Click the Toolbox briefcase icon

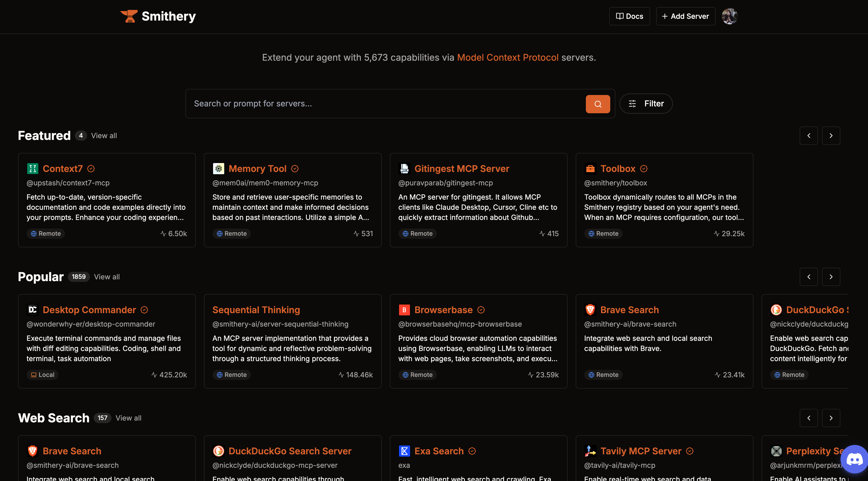590,169
